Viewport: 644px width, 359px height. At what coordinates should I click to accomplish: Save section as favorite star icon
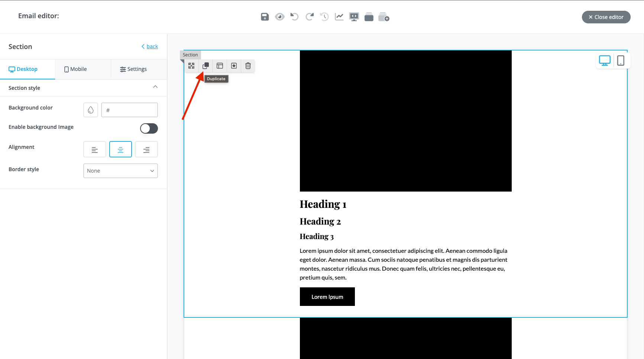234,66
